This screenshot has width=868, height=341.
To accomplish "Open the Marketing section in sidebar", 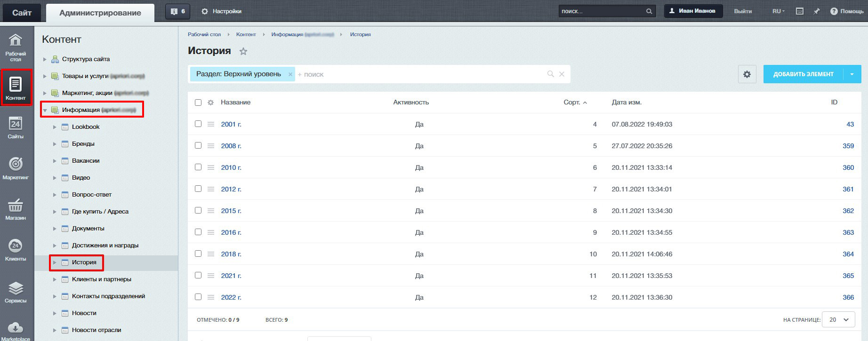I will (16, 167).
